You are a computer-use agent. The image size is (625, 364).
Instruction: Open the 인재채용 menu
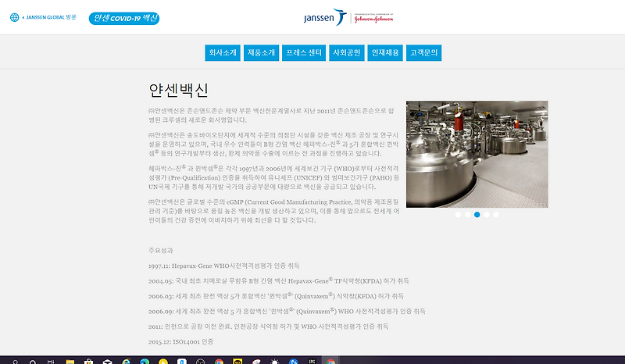[x=385, y=52]
